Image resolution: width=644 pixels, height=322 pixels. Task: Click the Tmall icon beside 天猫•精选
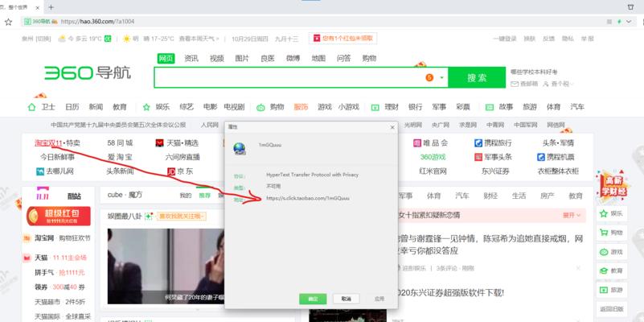coord(160,143)
